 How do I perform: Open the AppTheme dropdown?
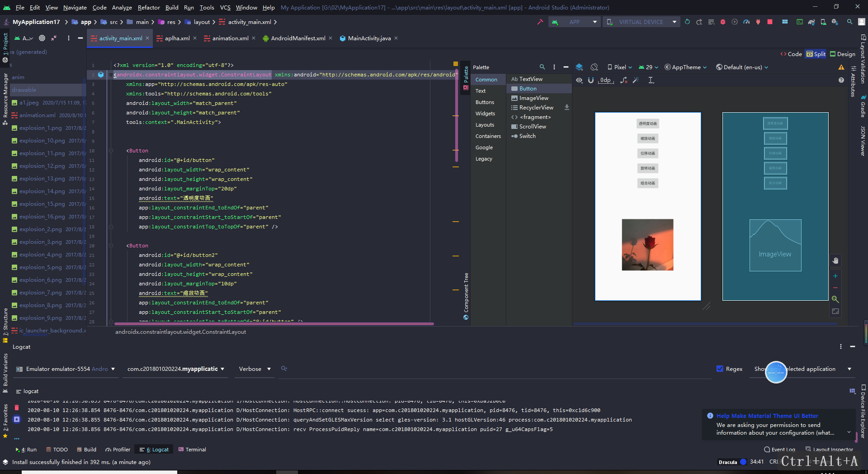pyautogui.click(x=685, y=67)
